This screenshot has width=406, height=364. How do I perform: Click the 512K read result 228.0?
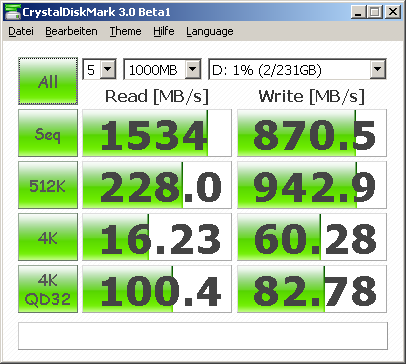point(157,185)
